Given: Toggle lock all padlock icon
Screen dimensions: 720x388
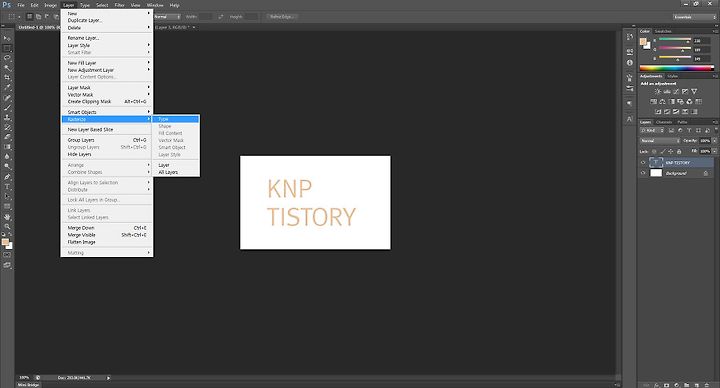Looking at the screenshot, I should pyautogui.click(x=679, y=151).
